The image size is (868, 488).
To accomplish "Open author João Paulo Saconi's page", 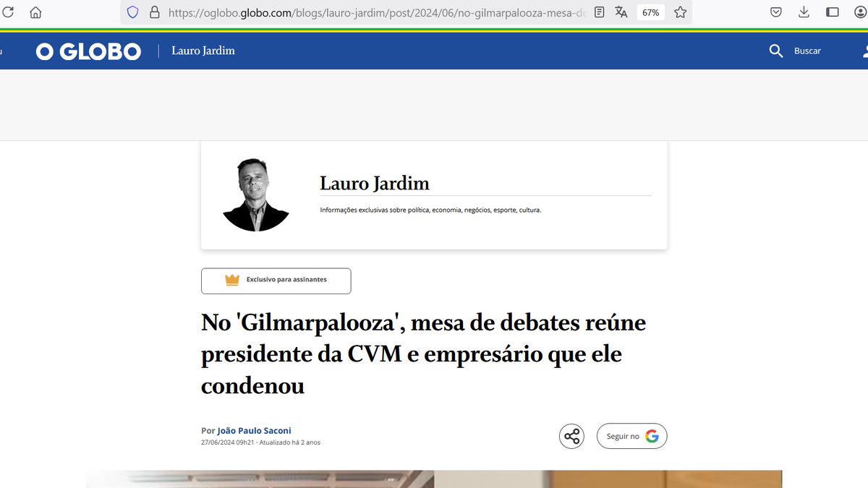I will pos(254,431).
